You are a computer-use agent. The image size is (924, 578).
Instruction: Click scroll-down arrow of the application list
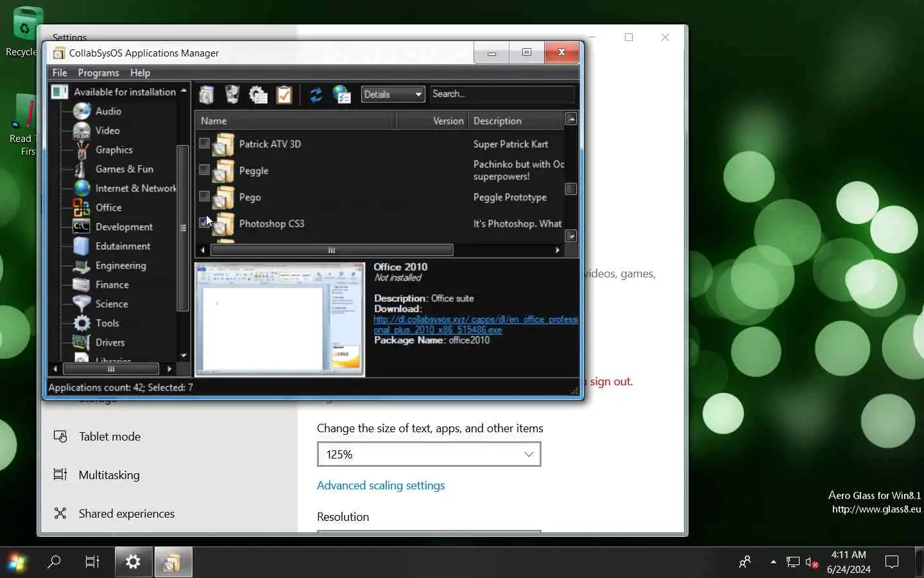(571, 236)
